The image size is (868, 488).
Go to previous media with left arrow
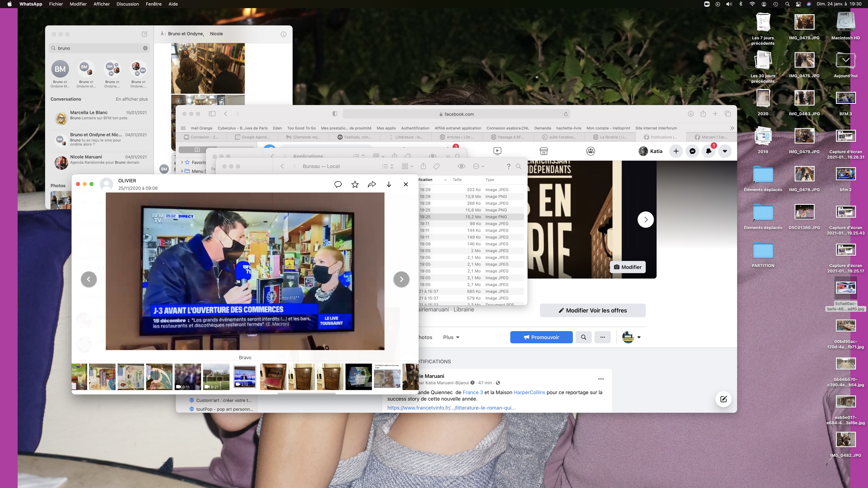[x=89, y=279]
